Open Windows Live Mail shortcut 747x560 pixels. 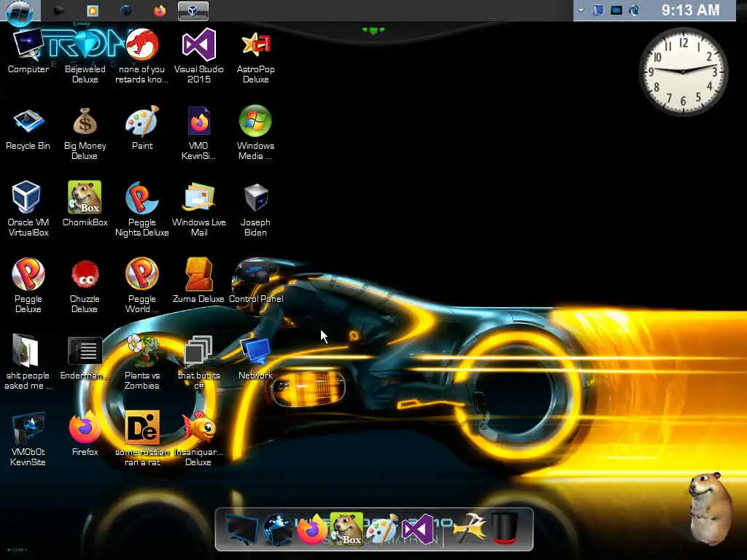tap(198, 209)
